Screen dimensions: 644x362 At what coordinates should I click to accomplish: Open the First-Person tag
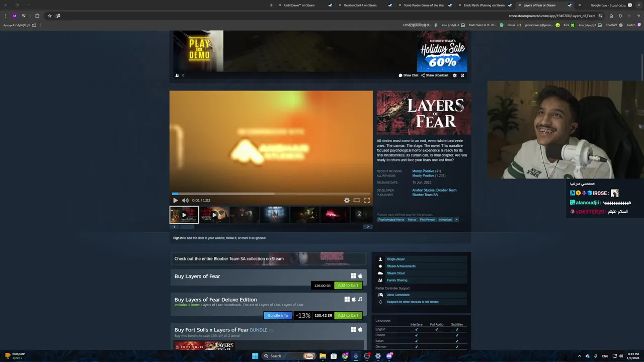tap(428, 219)
